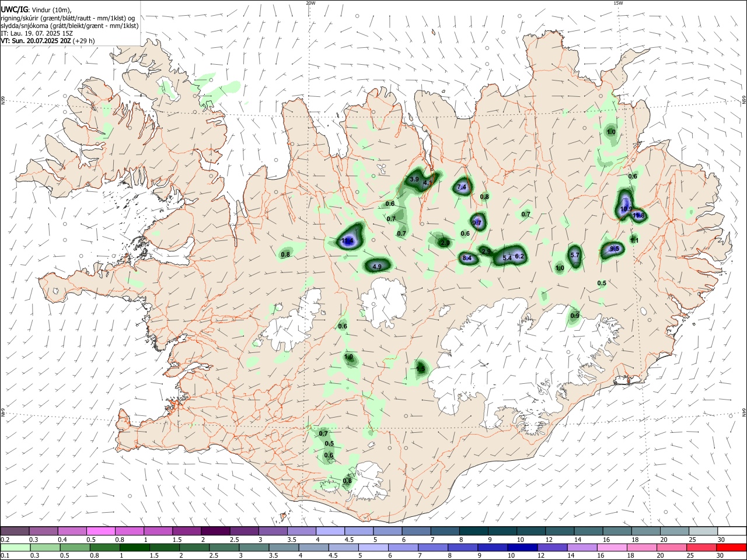
Task: Click the 'VT: Sun. 20.07.2025 20Z' valid time line
Action: 48,41
